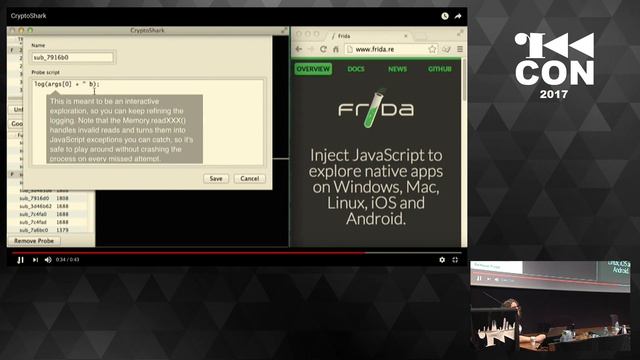Select the sub_7c4fad row in the list
This screenshot has width=640, height=360.
pos(47,222)
